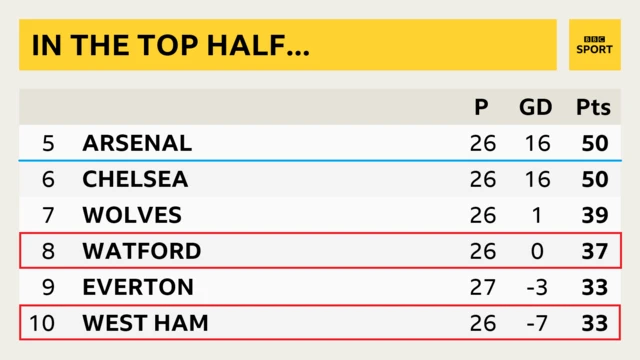Click Wolves' 39 points value
Viewport: 640px width, 360px height.
595,215
